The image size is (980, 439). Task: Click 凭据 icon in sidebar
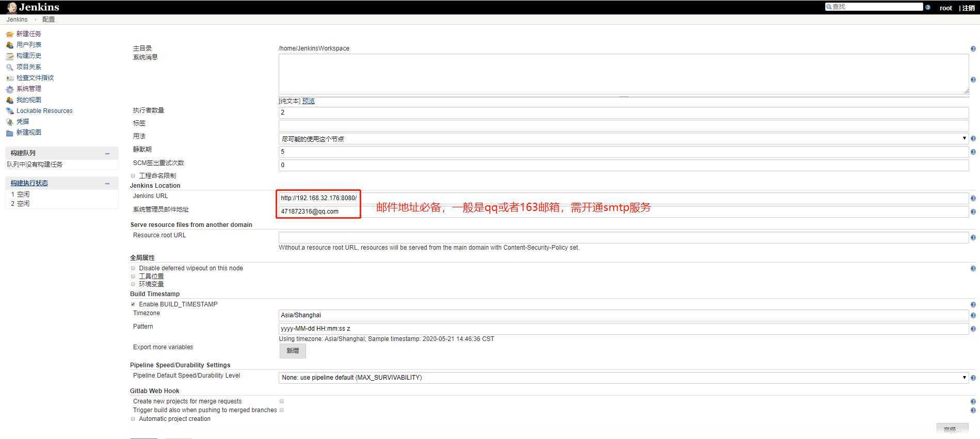[x=10, y=122]
